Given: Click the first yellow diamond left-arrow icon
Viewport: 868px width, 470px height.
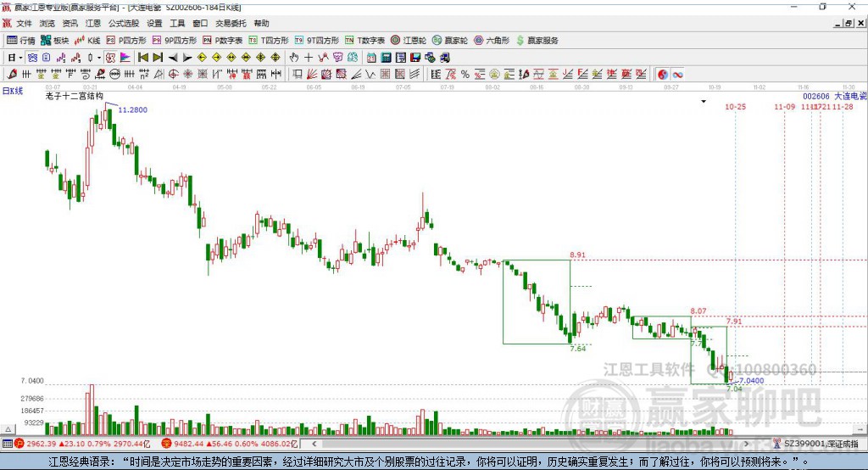Looking at the screenshot, I should click(202, 58).
